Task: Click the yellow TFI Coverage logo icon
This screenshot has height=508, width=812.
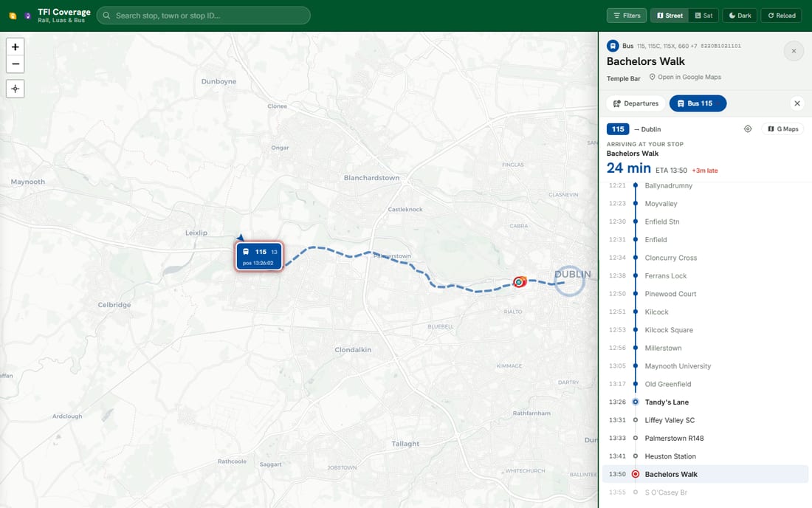Action: [x=13, y=16]
